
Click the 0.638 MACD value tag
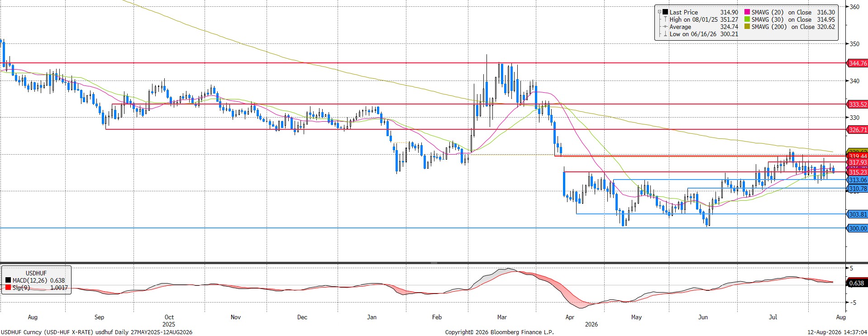857,283
